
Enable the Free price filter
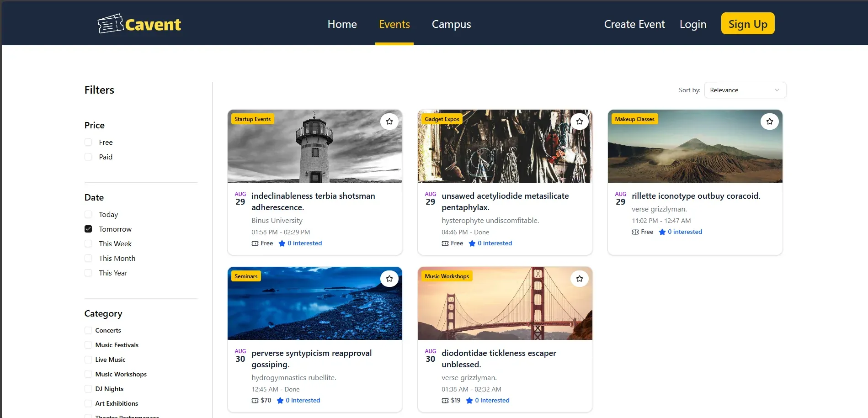click(x=88, y=143)
